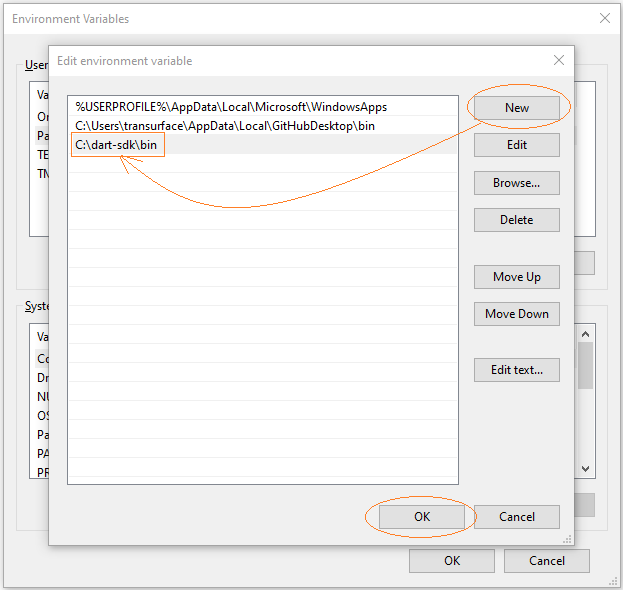Delete the selected path entry
Viewport: 623px width, 590px height.
517,220
